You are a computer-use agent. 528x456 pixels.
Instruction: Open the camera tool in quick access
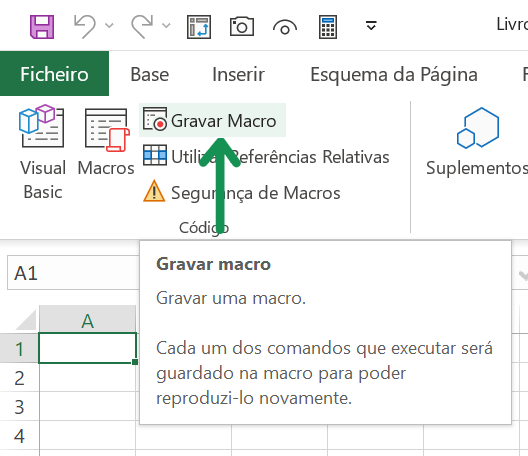point(242,26)
